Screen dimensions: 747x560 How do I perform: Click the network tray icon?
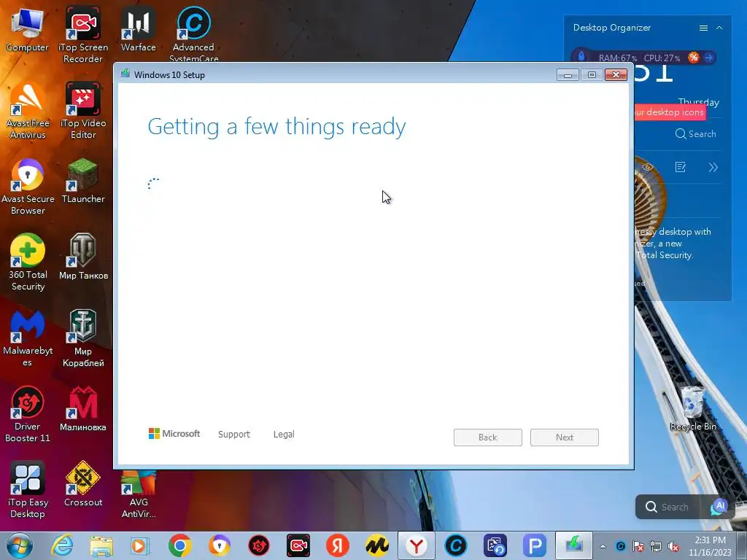click(x=656, y=547)
